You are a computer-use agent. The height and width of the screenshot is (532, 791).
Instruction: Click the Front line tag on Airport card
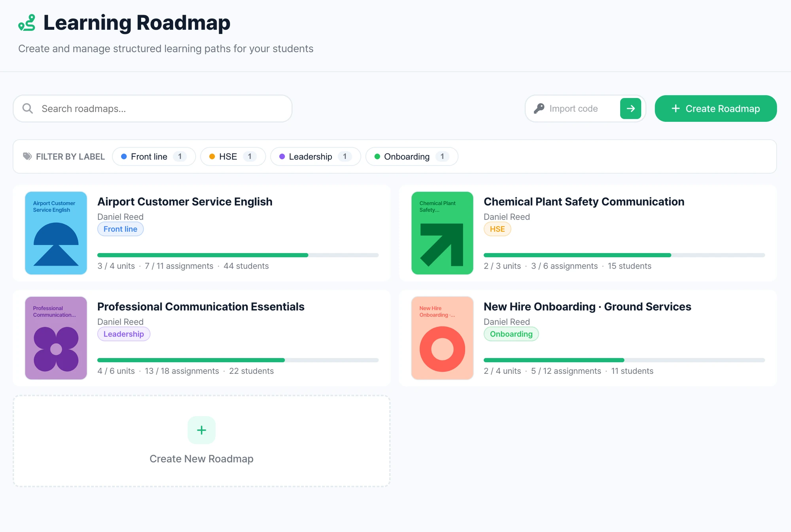pos(120,229)
